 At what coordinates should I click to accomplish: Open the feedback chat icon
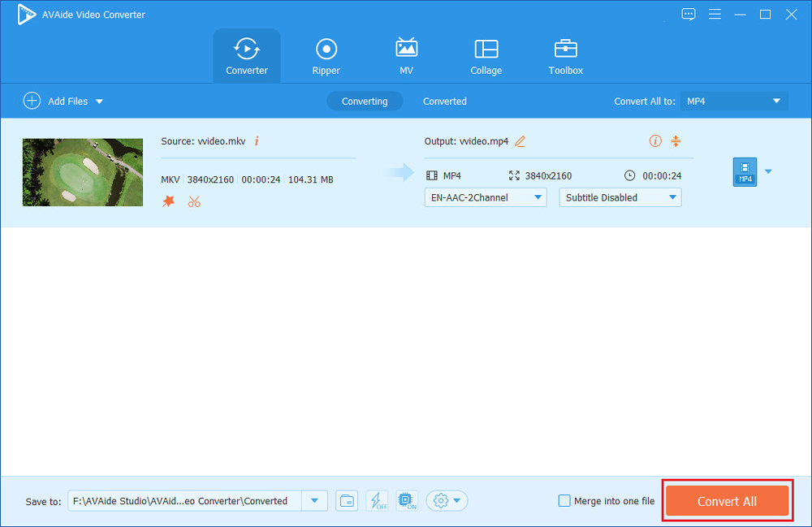(x=689, y=14)
